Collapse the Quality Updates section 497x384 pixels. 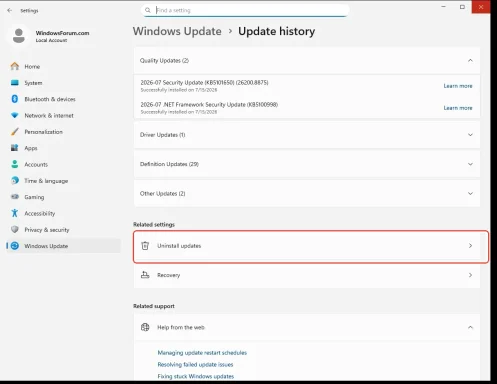coord(470,60)
